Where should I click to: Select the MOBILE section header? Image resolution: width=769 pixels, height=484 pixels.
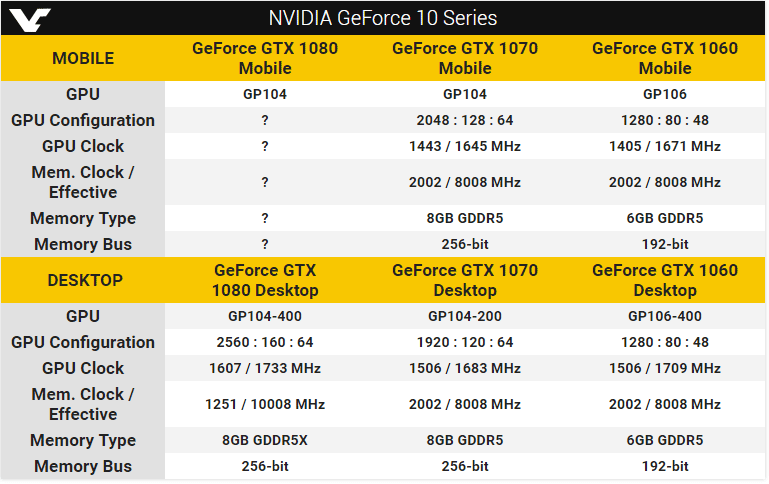coord(83,58)
